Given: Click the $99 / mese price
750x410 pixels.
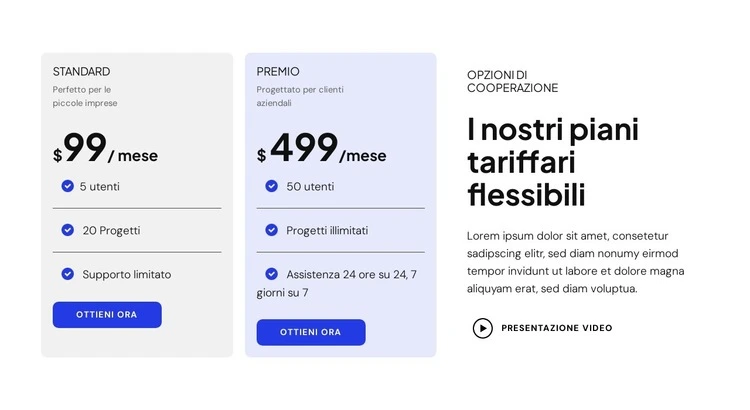Looking at the screenshot, I should 105,150.
